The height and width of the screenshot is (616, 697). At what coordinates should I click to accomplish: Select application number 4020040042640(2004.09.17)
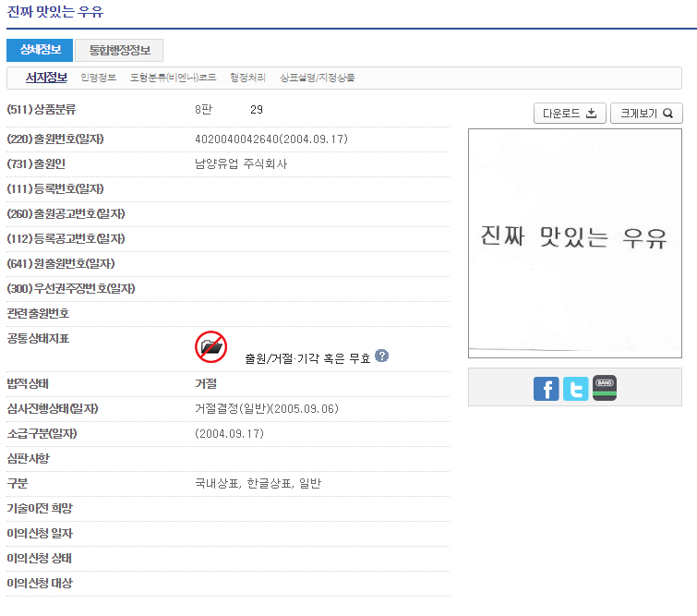271,139
